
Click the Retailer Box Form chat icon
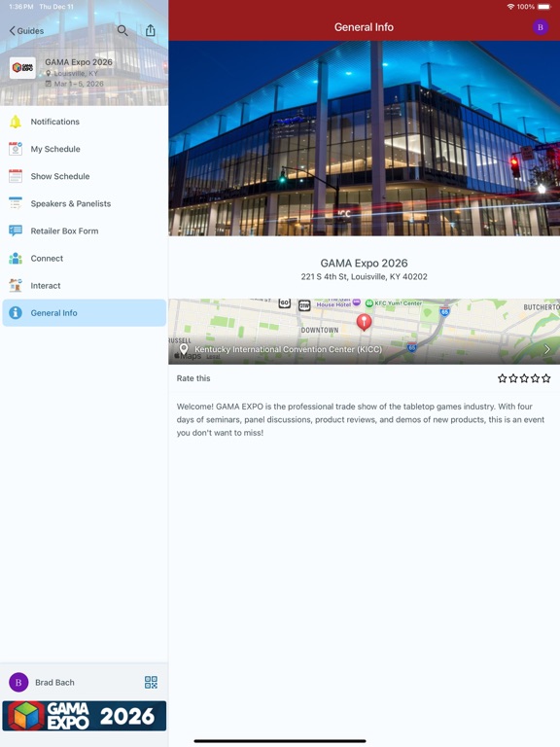tap(16, 231)
